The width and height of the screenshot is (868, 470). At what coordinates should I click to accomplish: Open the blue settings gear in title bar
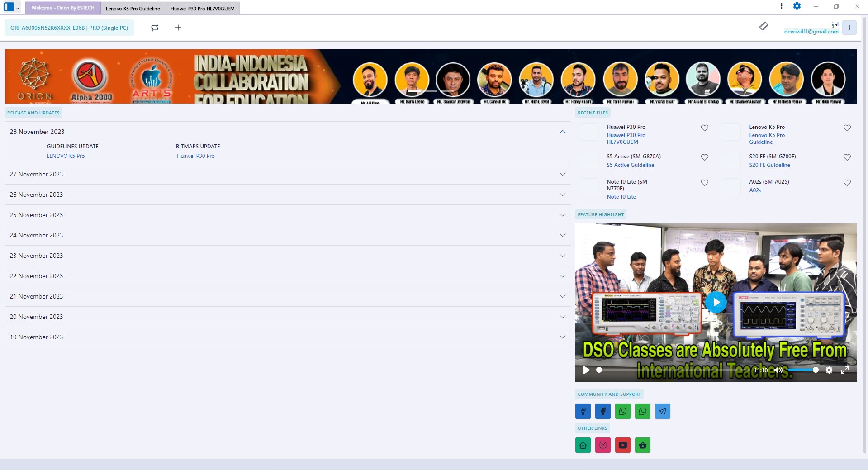click(797, 6)
